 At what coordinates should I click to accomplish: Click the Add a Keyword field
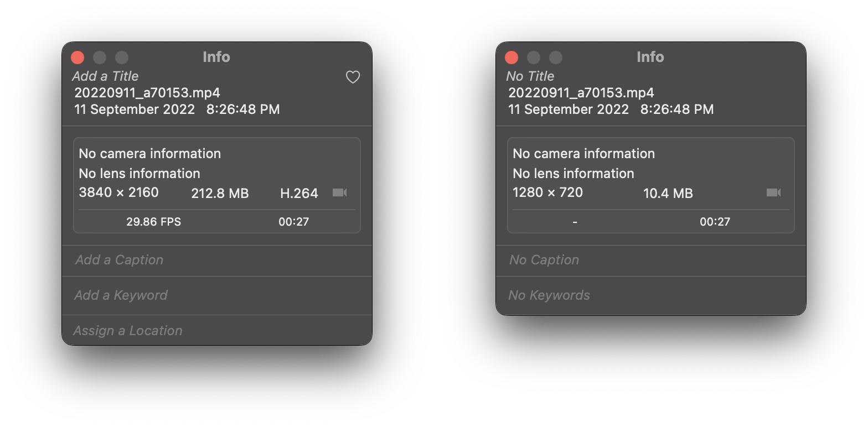point(120,295)
